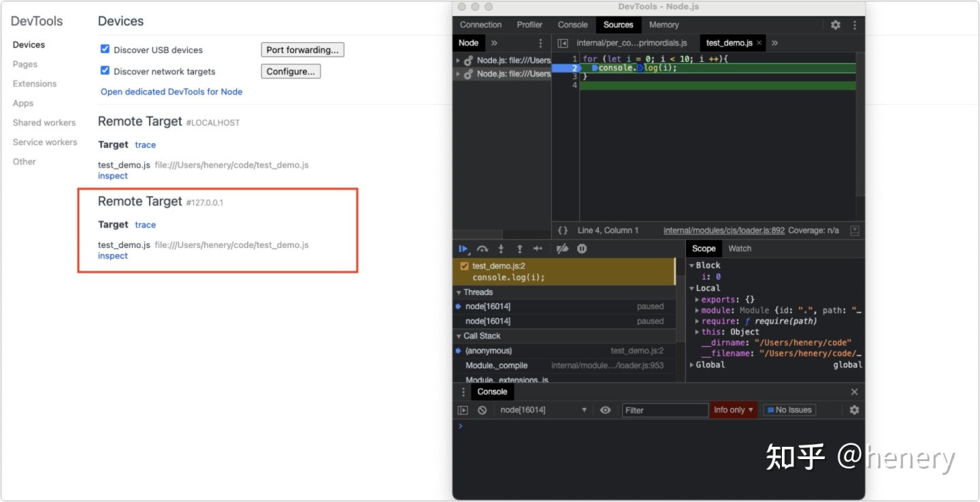Viewport: 980px width, 502px height.
Task: Create a live expression with eye icon
Action: click(605, 410)
